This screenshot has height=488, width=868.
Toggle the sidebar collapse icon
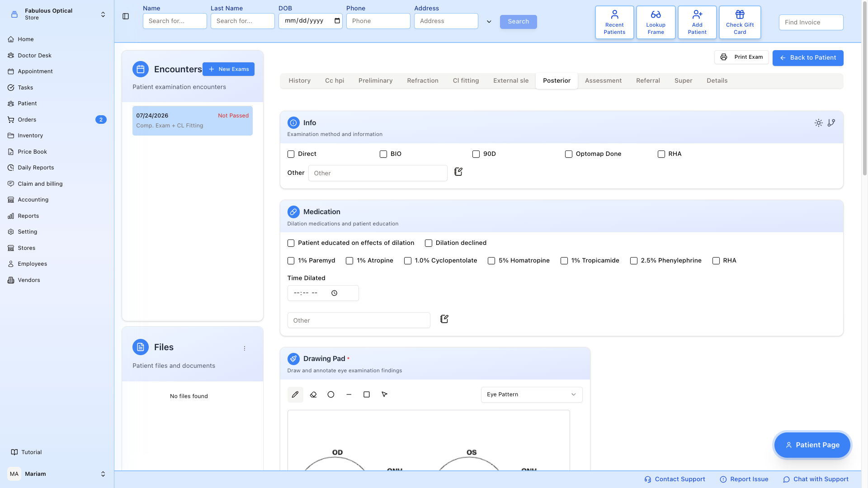coord(126,16)
